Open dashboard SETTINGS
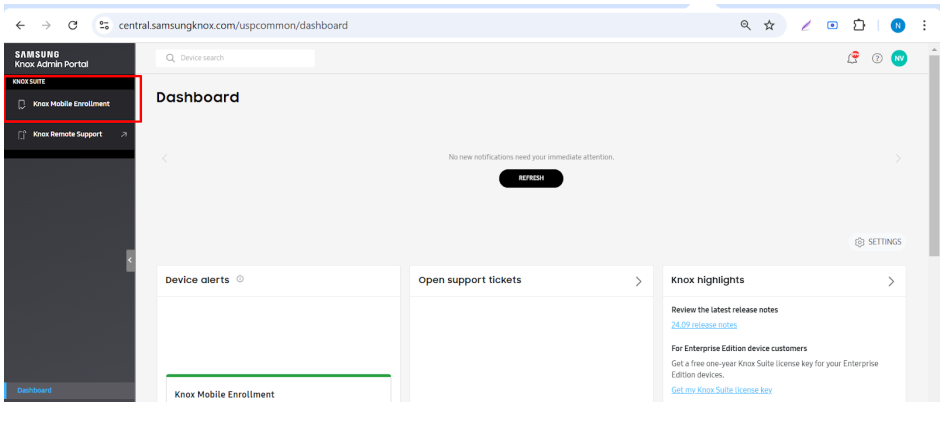 [878, 242]
